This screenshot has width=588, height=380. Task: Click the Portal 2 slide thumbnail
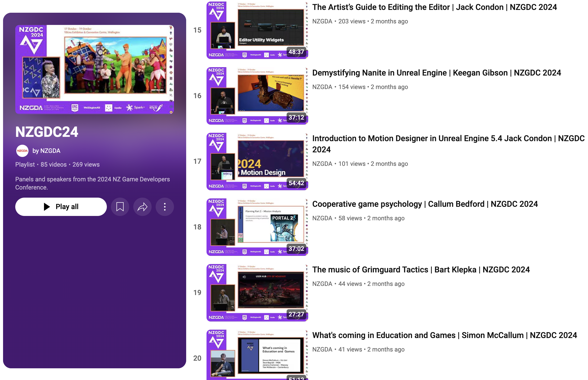[257, 227]
